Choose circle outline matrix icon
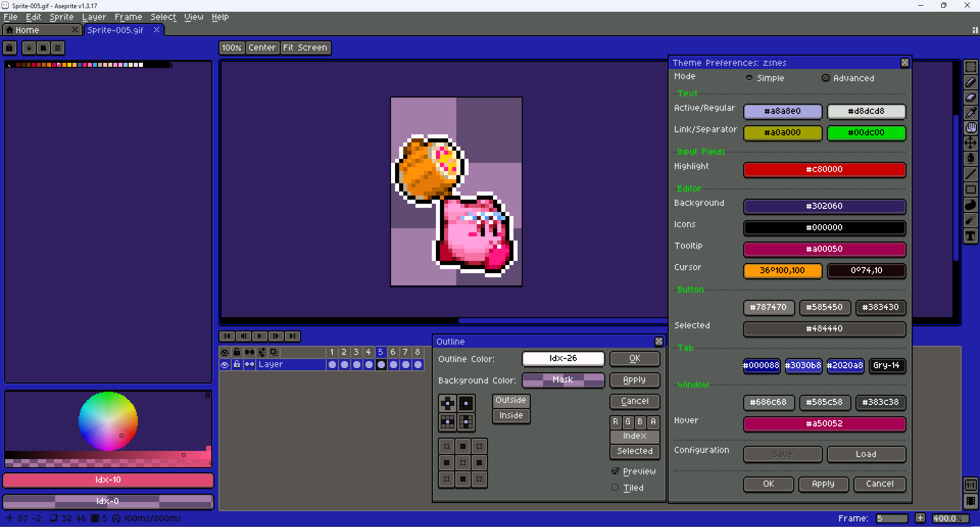This screenshot has height=527, width=980. 448,403
